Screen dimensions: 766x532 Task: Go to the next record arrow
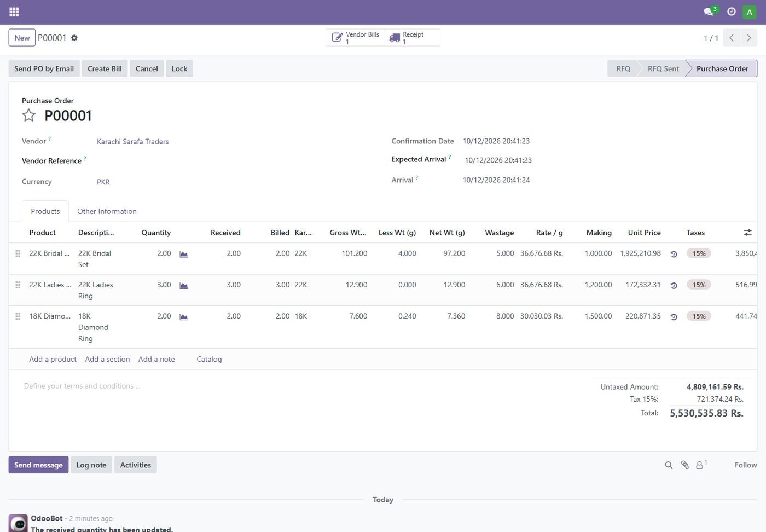[x=748, y=38]
